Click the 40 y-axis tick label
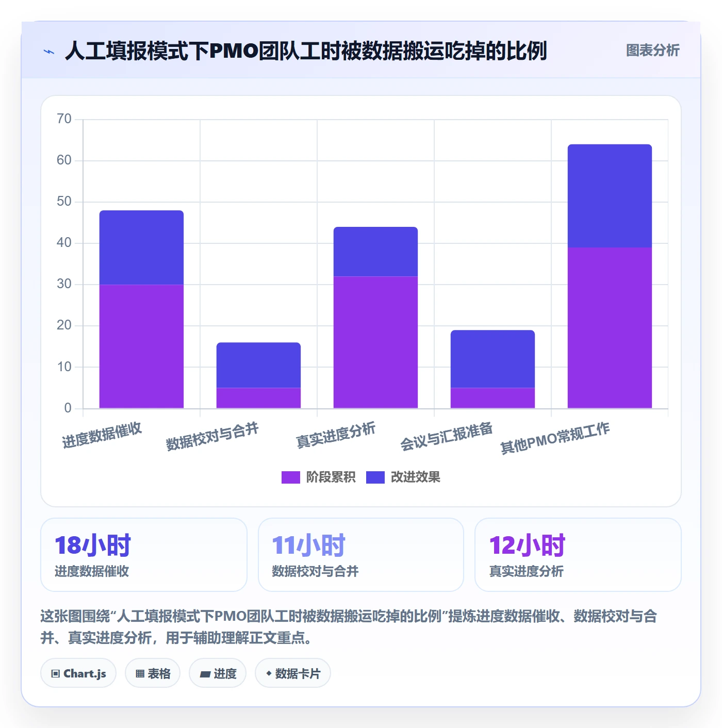Image resolution: width=722 pixels, height=728 pixels. pos(64,243)
